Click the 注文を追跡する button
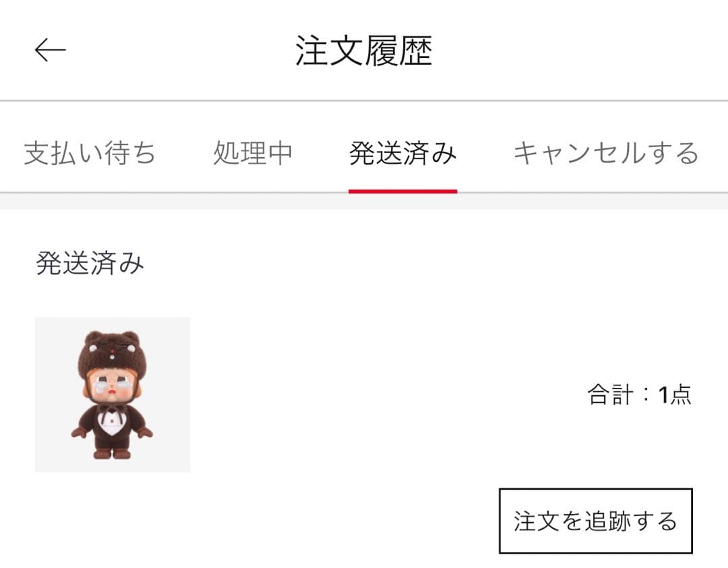The image size is (728, 568). pos(596,521)
